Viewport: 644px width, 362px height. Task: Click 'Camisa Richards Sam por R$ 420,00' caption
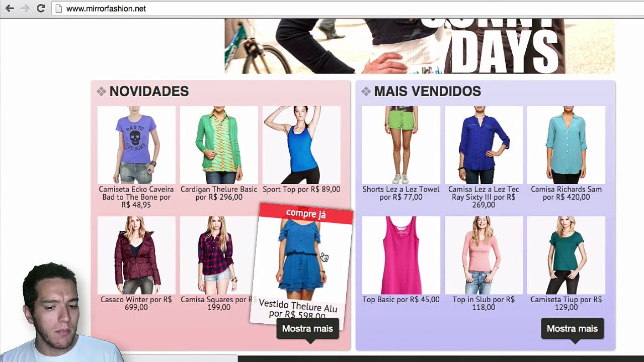pos(566,193)
